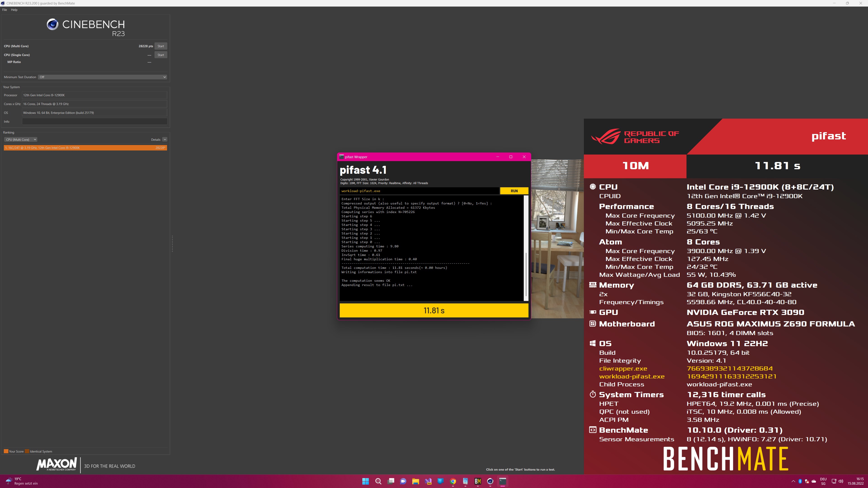Image resolution: width=868 pixels, height=488 pixels.
Task: Click the Motherboard icon in BenchMate panel
Action: pos(593,324)
